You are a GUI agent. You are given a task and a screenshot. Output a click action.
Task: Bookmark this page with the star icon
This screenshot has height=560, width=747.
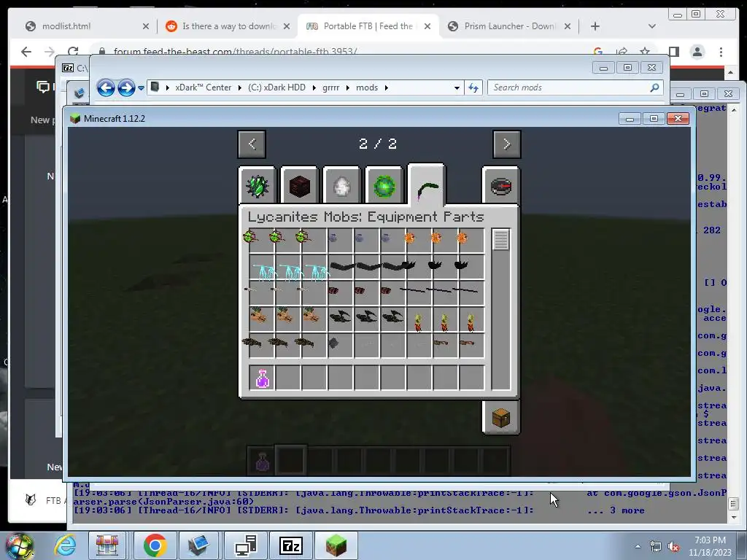click(x=645, y=52)
